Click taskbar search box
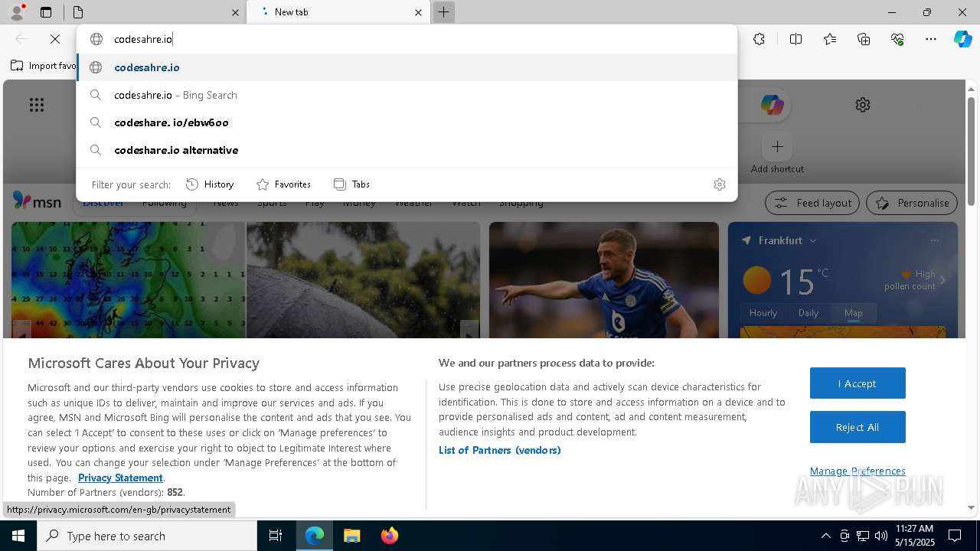 click(147, 536)
